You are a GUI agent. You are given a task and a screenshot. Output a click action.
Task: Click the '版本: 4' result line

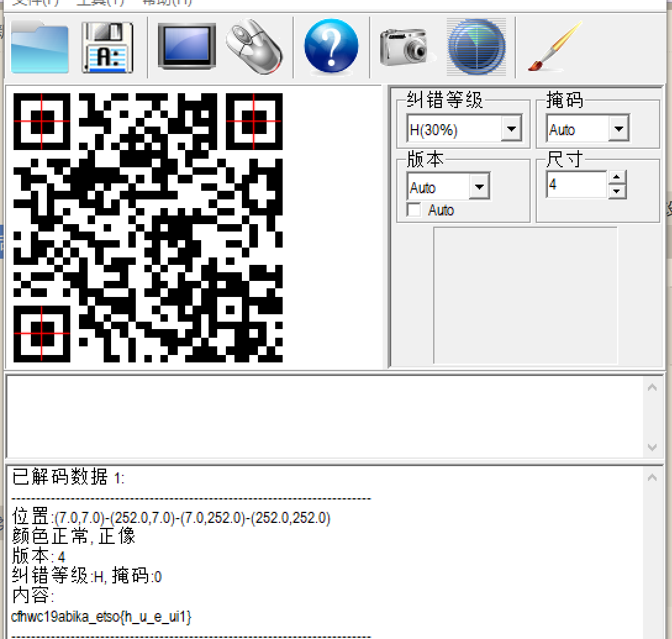(39, 556)
